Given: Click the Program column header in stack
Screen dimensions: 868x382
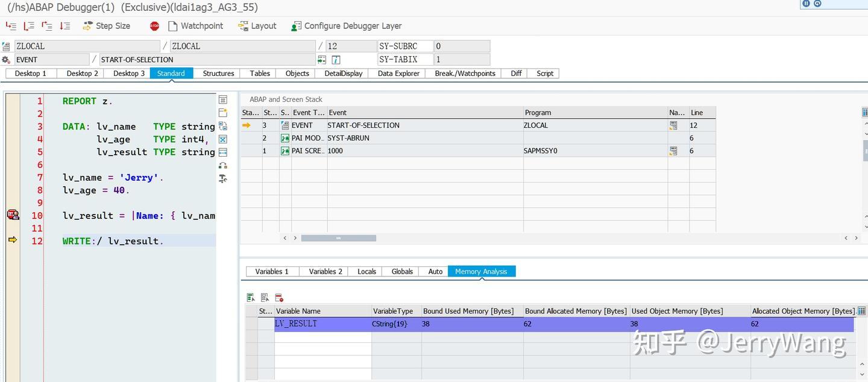Looking at the screenshot, I should point(595,113).
